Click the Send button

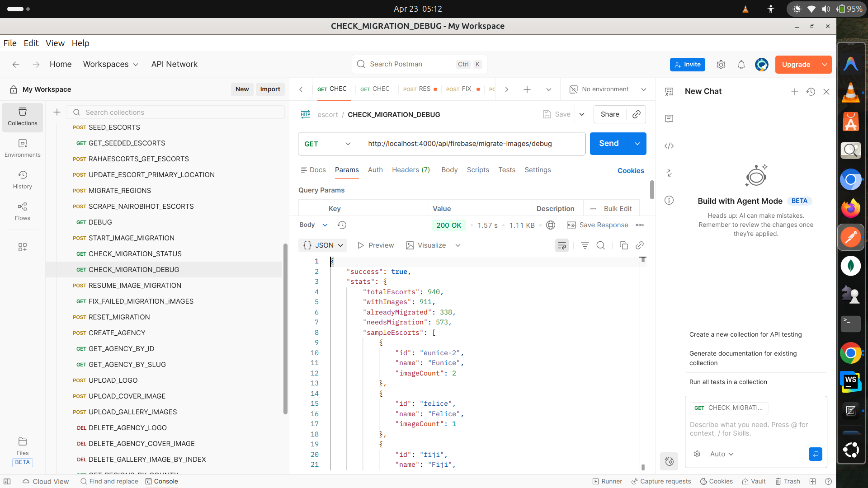point(609,144)
